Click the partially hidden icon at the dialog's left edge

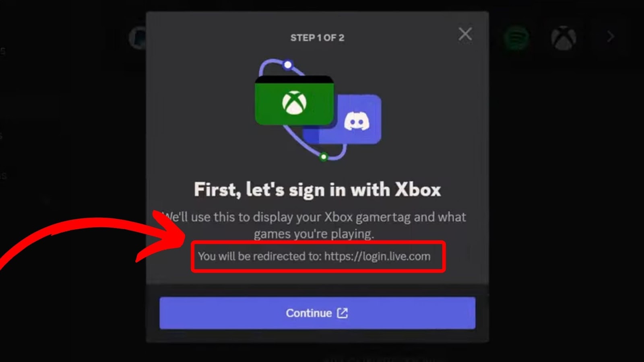[138, 38]
